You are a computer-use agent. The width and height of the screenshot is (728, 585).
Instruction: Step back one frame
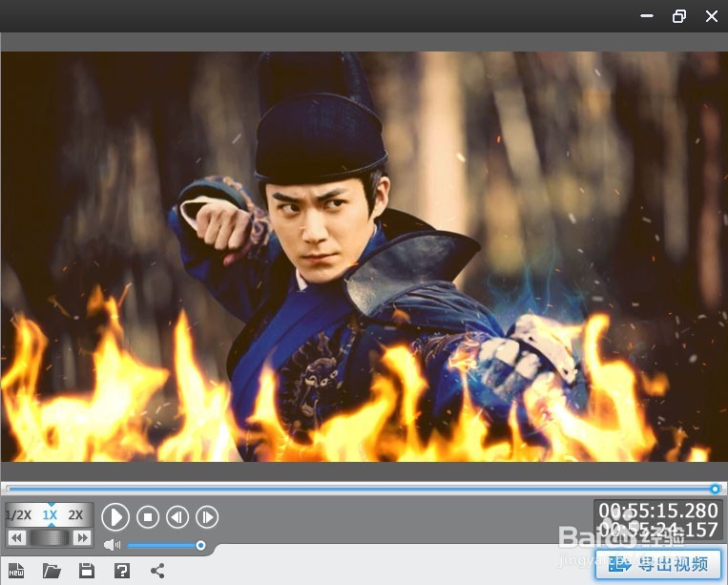point(177,516)
